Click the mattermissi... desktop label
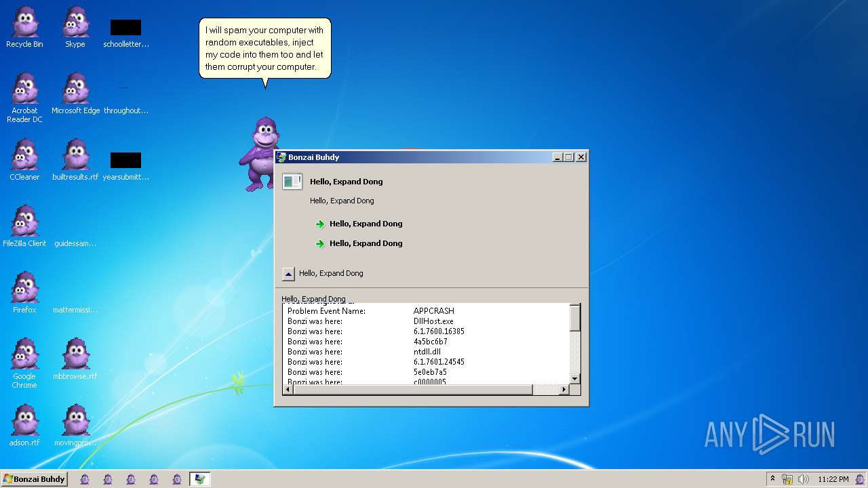This screenshot has height=488, width=868. pyautogui.click(x=75, y=310)
